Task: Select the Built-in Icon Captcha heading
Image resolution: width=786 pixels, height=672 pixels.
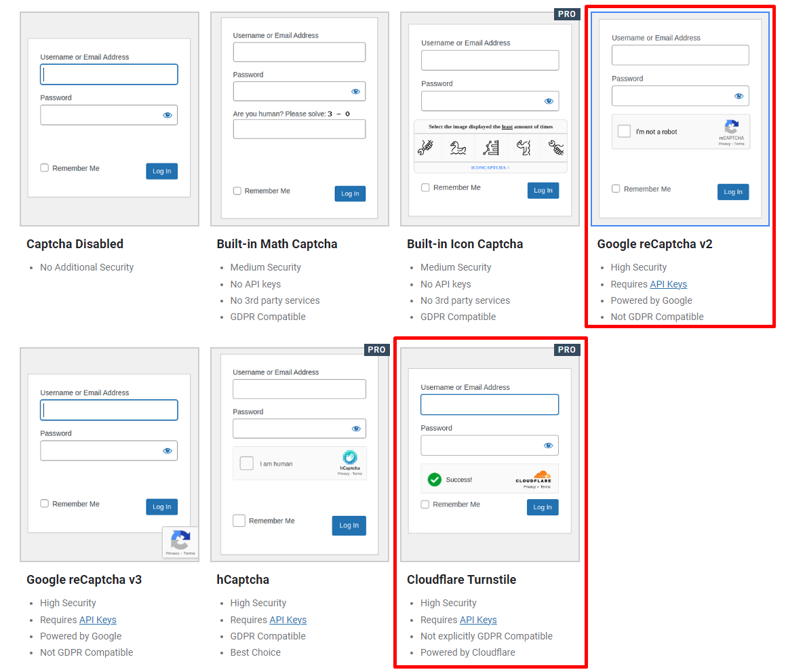Action: [x=465, y=244]
